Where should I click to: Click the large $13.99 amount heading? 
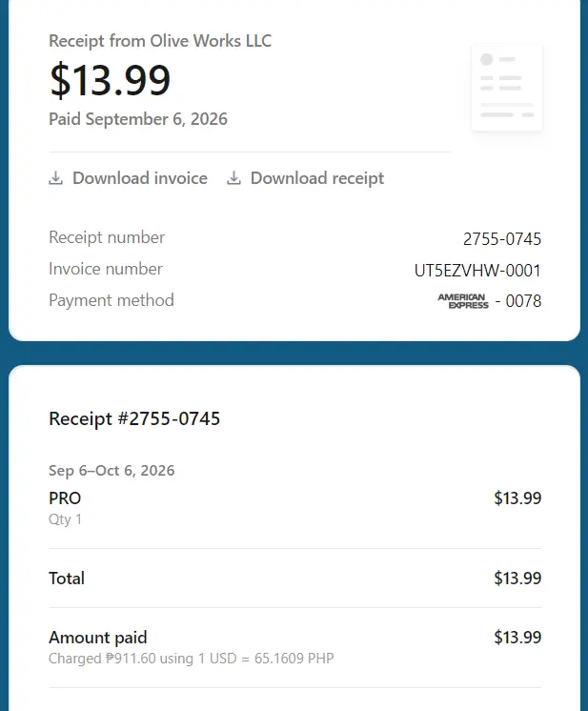point(110,80)
